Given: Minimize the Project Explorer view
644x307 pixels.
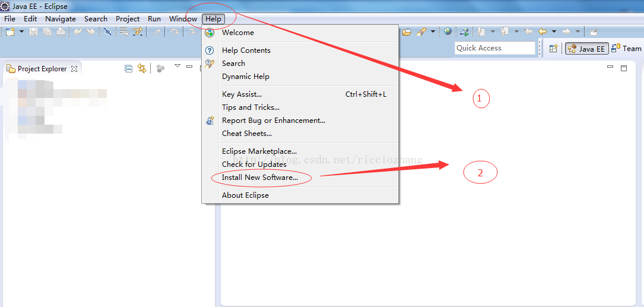Looking at the screenshot, I should pos(189,66).
